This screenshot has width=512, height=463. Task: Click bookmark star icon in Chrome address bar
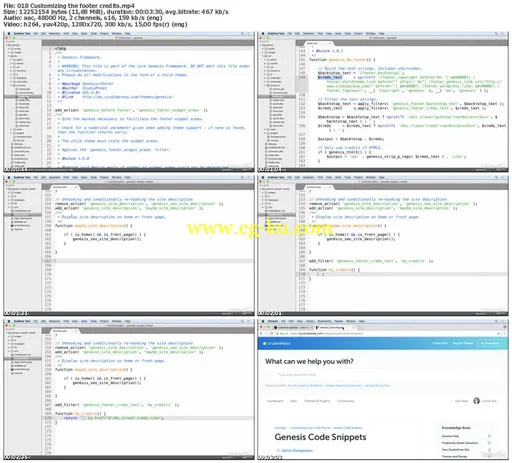[x=499, y=333]
